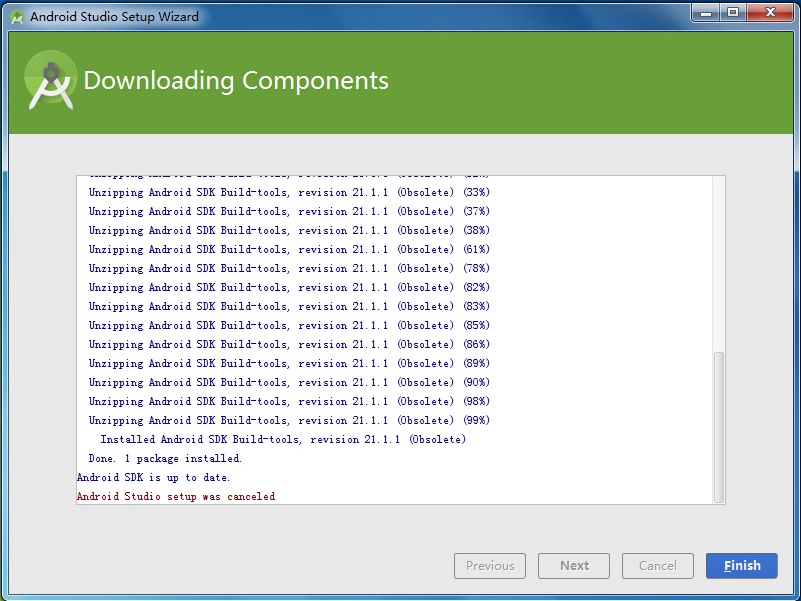Click the 'Android SDK is up to date.' line

[154, 477]
